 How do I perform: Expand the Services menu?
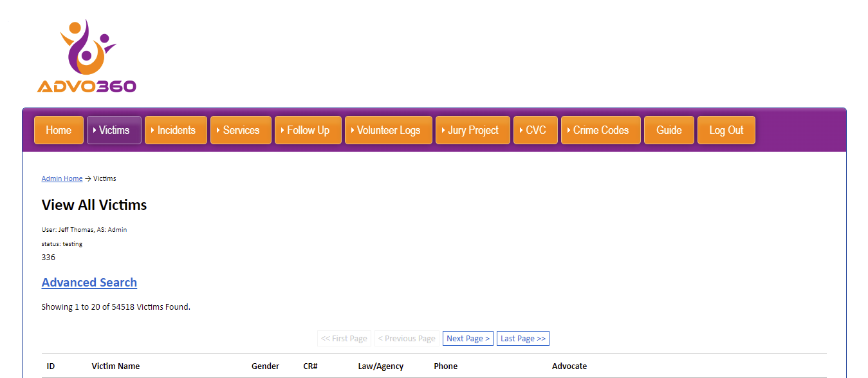241,130
